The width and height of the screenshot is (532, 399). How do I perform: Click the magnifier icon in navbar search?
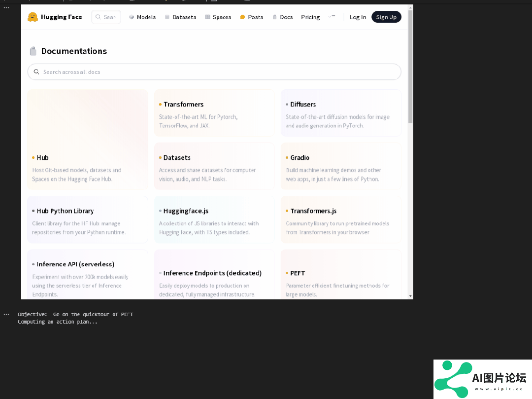coord(98,17)
